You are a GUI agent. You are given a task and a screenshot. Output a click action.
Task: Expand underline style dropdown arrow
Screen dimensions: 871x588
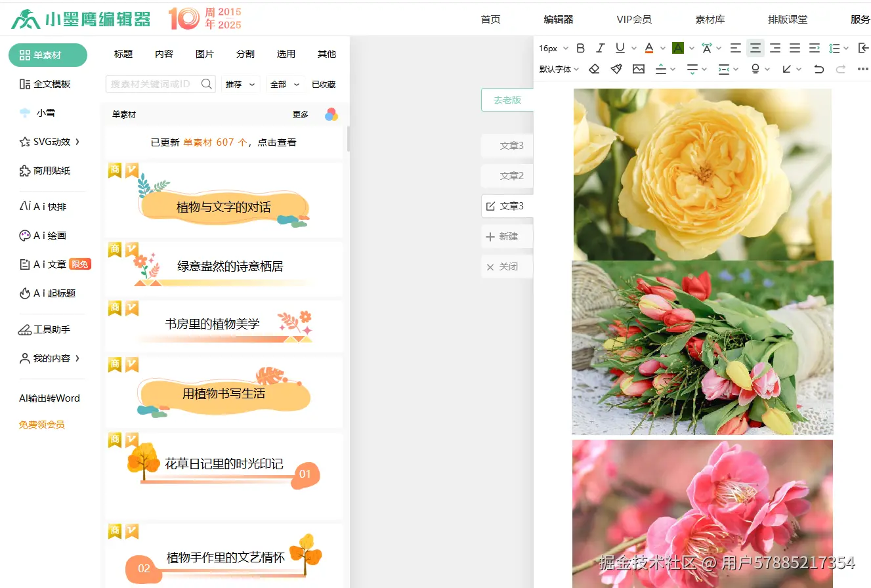tap(634, 48)
